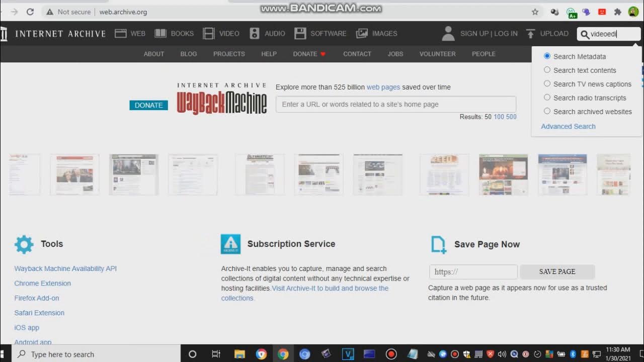Click the blue DONATE button
This screenshot has width=644, height=362.
148,105
